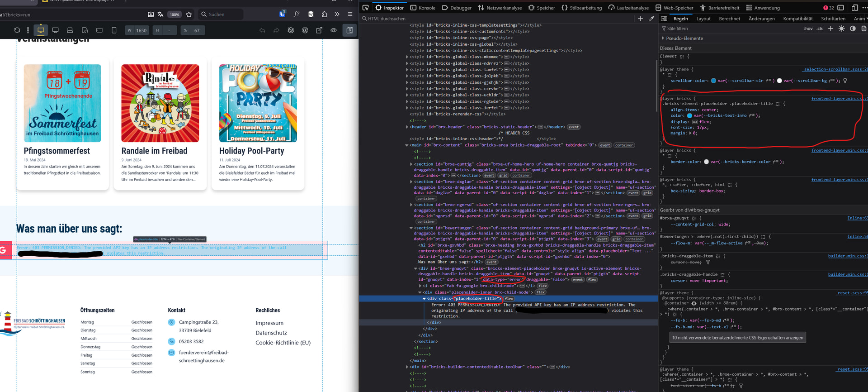Select the mobile portrait breakpoint icon
The width and height of the screenshot is (868, 392).
coord(114,30)
